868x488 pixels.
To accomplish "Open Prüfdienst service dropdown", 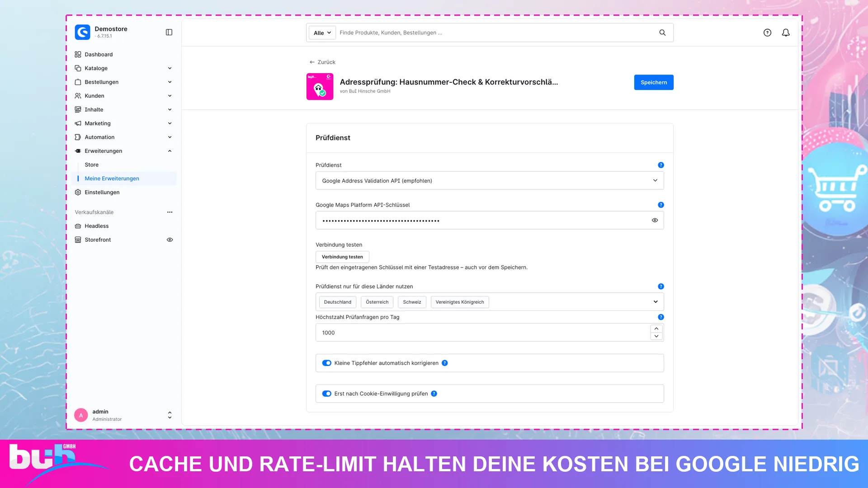I will click(490, 180).
